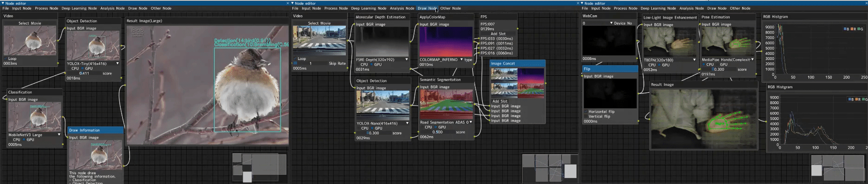Open Road Segmentation ADAS model dropdown
The width and height of the screenshot is (868, 184).
tap(446, 122)
